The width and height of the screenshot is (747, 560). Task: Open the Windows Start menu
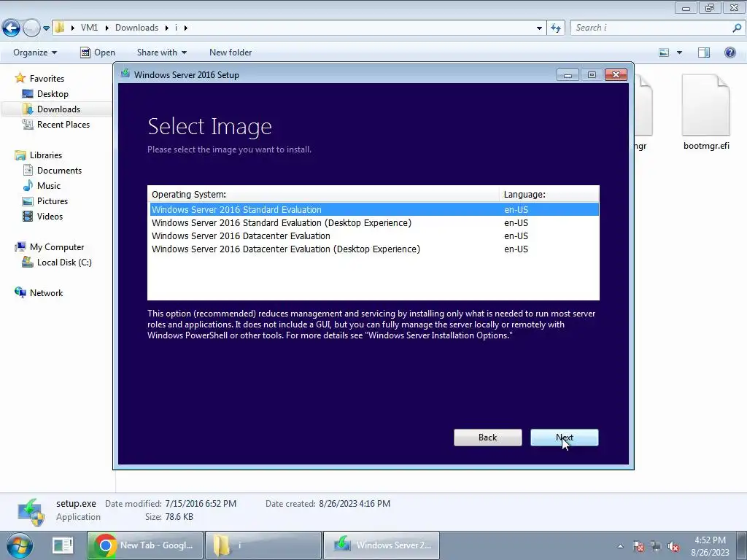19,545
